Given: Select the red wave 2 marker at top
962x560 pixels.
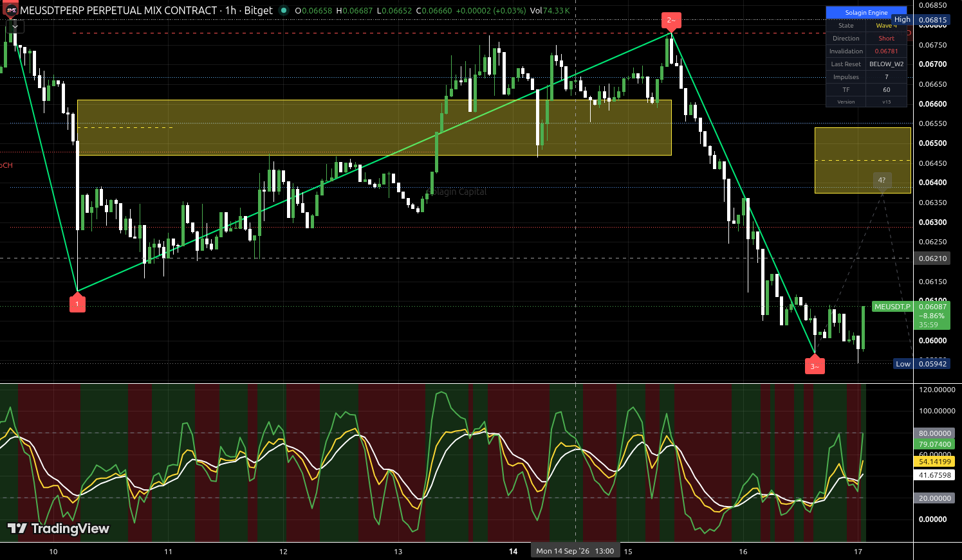Looking at the screenshot, I should click(x=671, y=22).
